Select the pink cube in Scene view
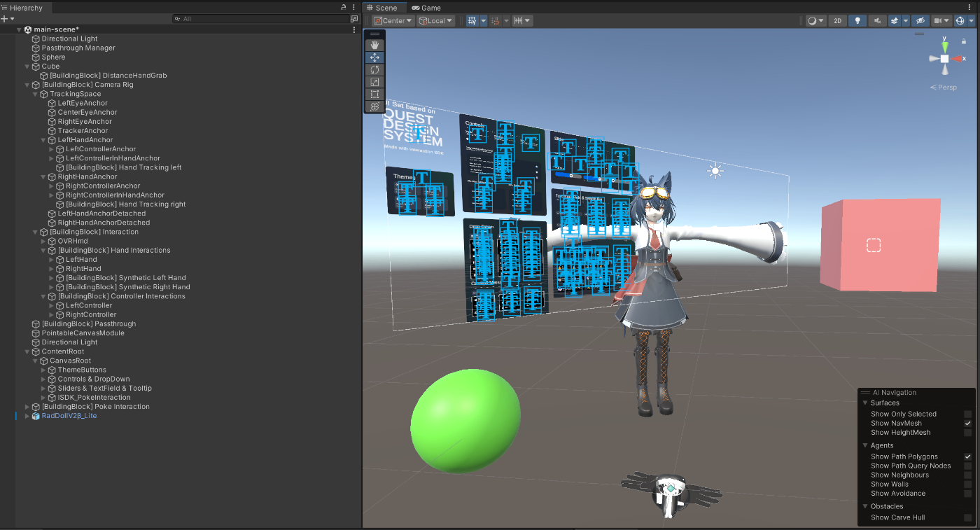 pyautogui.click(x=880, y=245)
